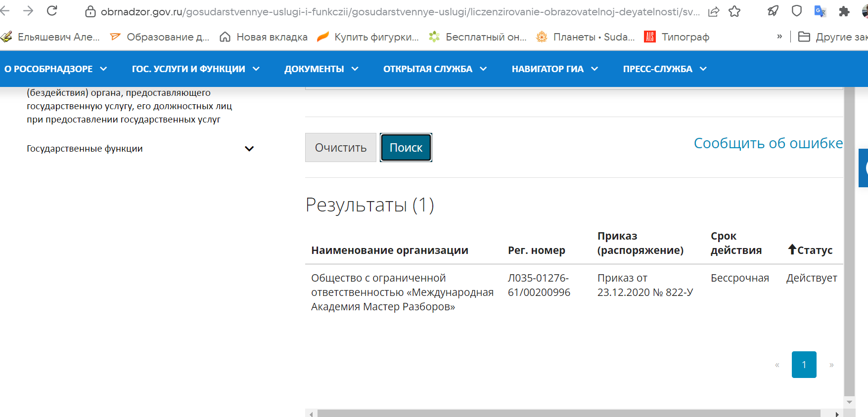Click horizontal table scrollbar
This screenshot has height=417, width=868.
569,414
